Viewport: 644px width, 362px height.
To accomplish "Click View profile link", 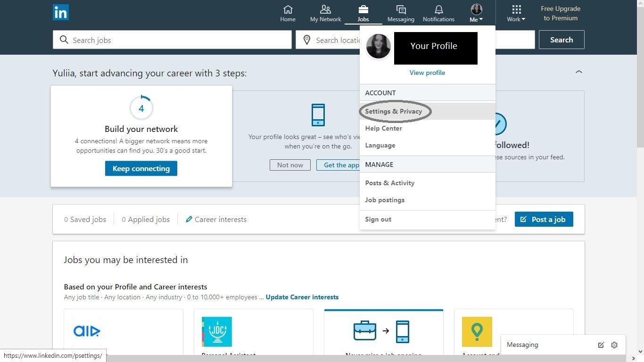I will 427,73.
